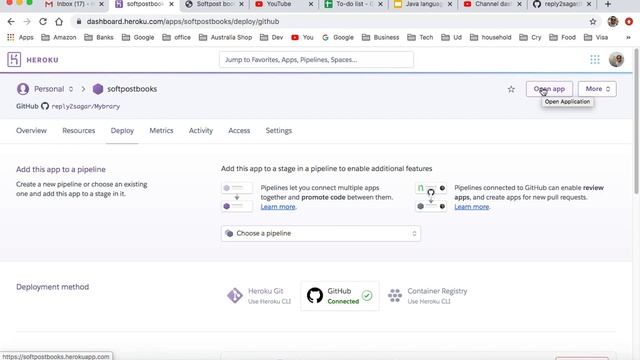The height and width of the screenshot is (360, 640).
Task: Open the More dropdown button
Action: pos(597,89)
